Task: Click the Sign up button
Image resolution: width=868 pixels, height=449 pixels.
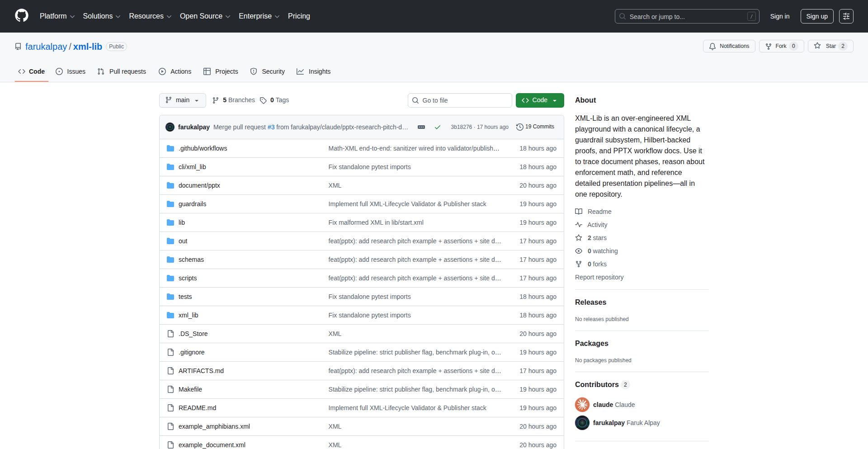Action: pos(816,16)
